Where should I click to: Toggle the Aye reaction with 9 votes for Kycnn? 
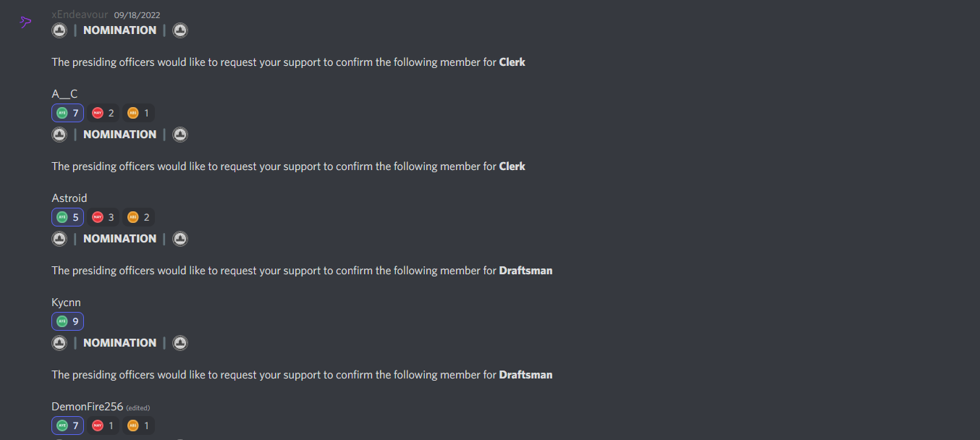click(67, 321)
